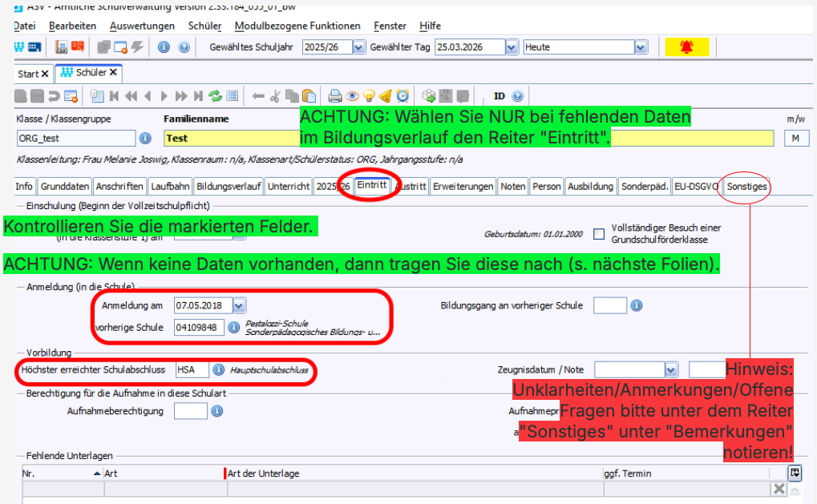Open the Bearbeiten menu
Screen dimensions: 817x504
(72, 26)
